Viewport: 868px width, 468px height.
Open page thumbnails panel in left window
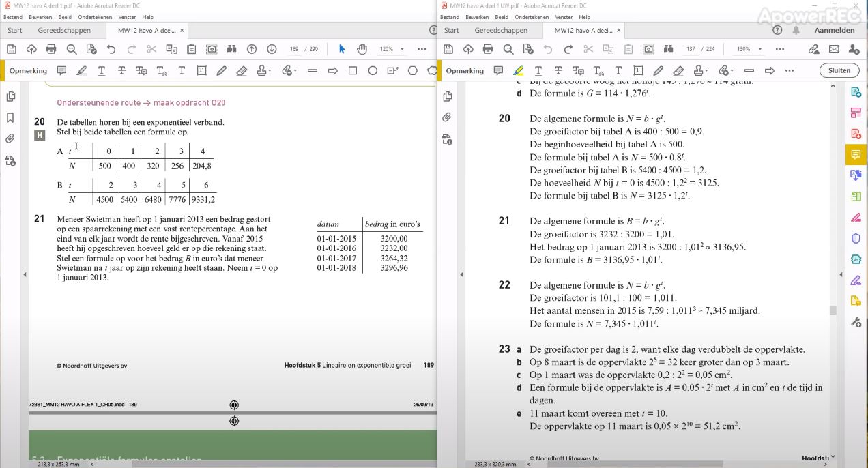tap(10, 96)
